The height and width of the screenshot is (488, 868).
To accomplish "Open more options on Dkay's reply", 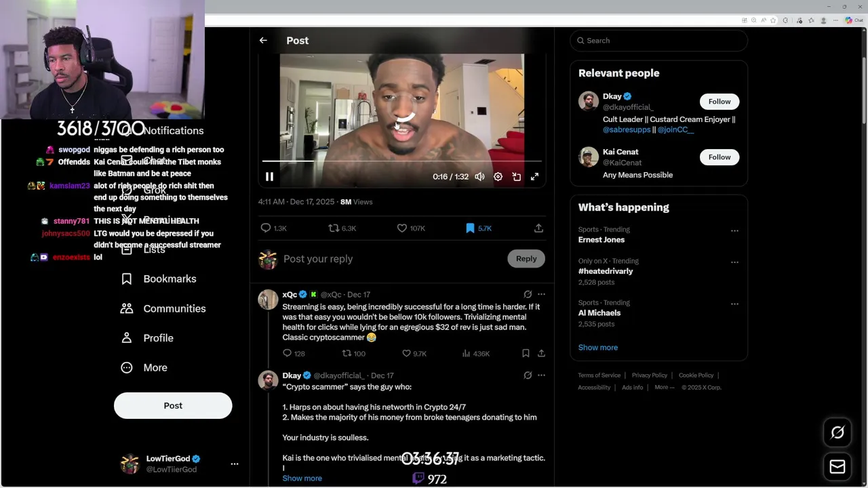I will coord(541,375).
